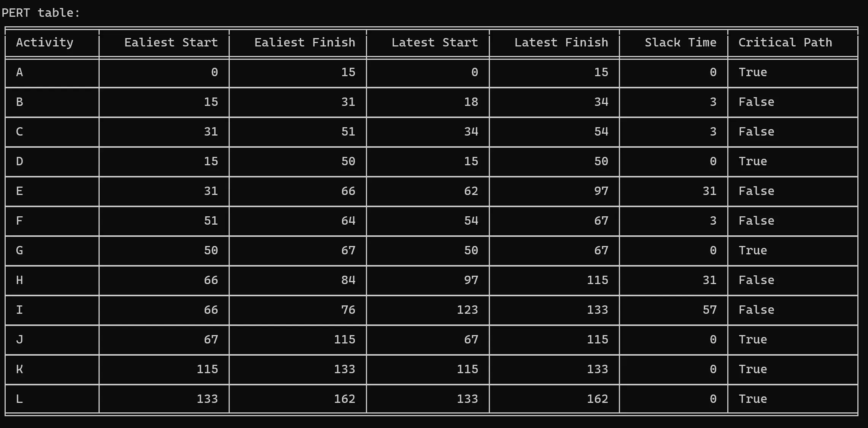Screen dimensions: 868x428
Task: Click activity H latest start 97
Action: pos(471,280)
